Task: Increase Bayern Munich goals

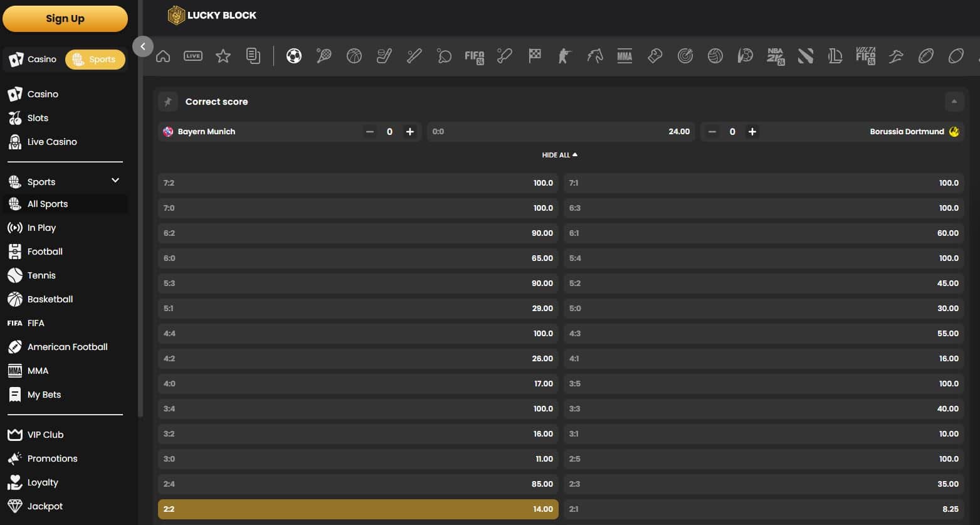Action: 410,132
